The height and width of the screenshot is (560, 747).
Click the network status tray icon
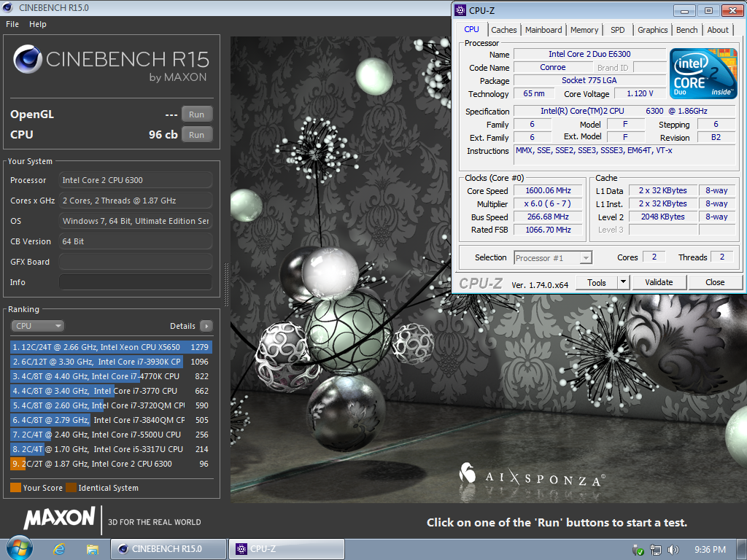tap(656, 550)
